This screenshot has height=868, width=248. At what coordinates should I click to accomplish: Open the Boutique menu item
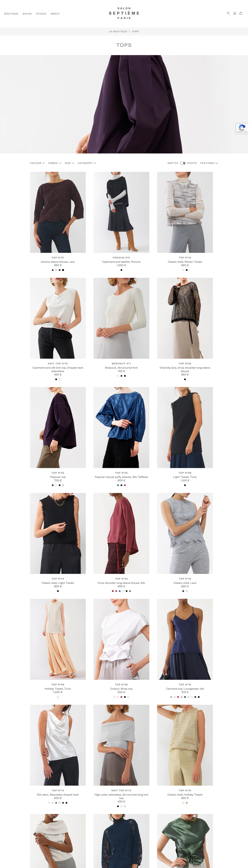pyautogui.click(x=11, y=14)
